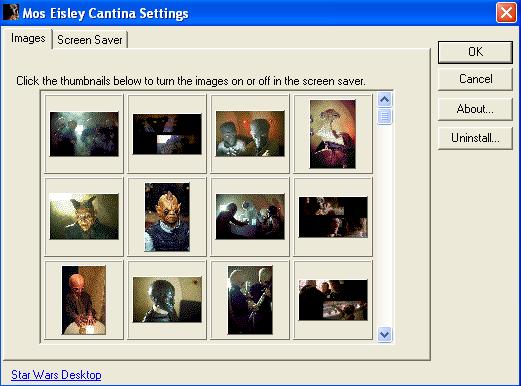The height and width of the screenshot is (386, 521).
Task: Toggle the figures seated at table thumbnail
Action: pos(250,217)
